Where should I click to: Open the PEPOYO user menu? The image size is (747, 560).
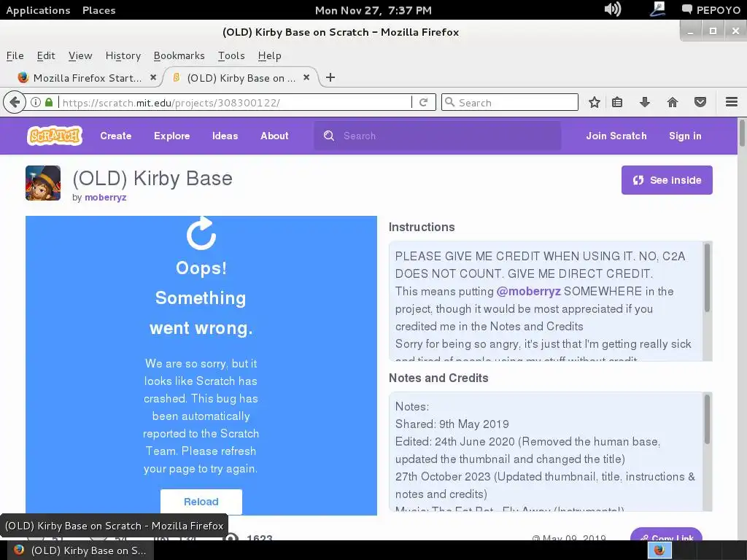[x=711, y=10]
